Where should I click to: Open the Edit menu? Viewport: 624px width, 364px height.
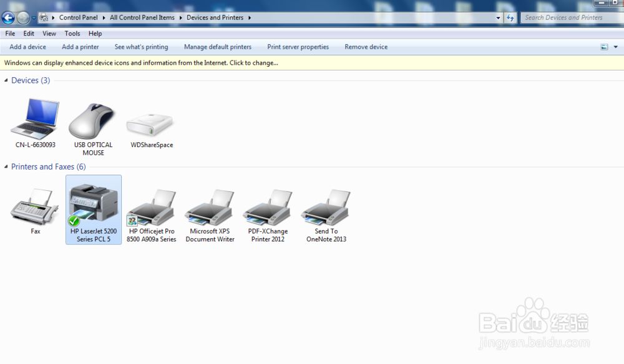click(29, 34)
